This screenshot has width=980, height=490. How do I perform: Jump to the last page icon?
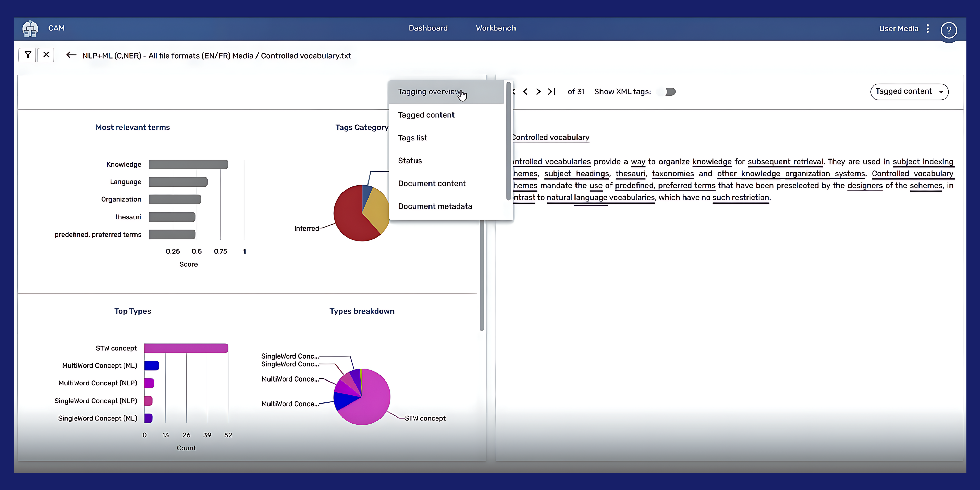[x=552, y=92]
